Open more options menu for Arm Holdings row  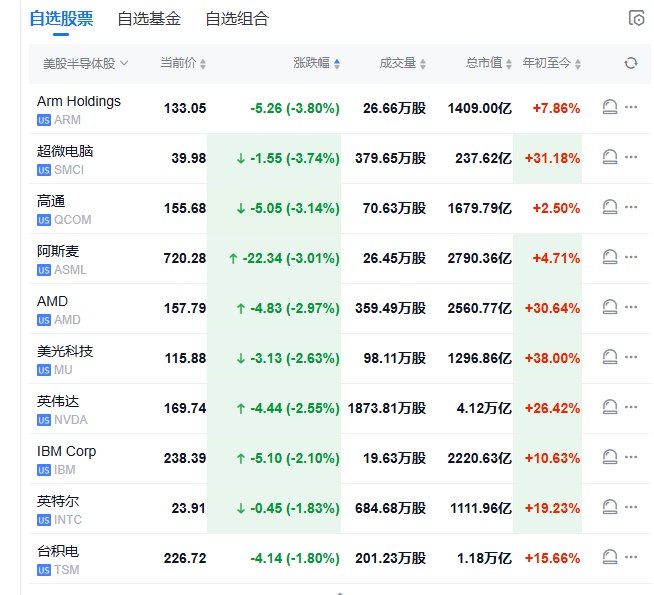(631, 107)
